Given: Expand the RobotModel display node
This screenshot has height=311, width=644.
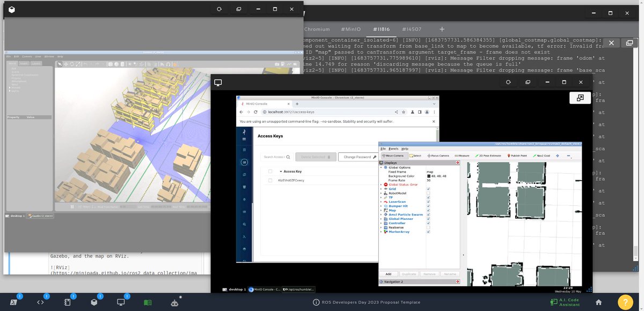Looking at the screenshot, I should (381, 193).
